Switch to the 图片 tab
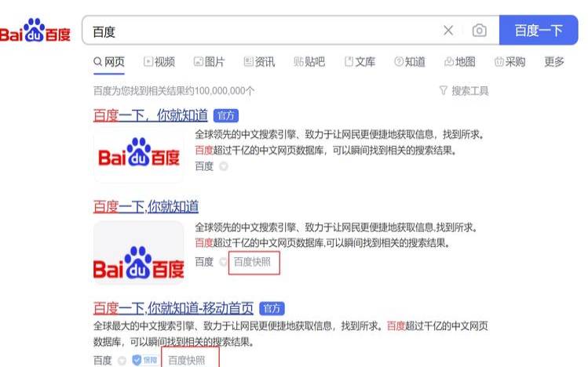 coord(210,62)
